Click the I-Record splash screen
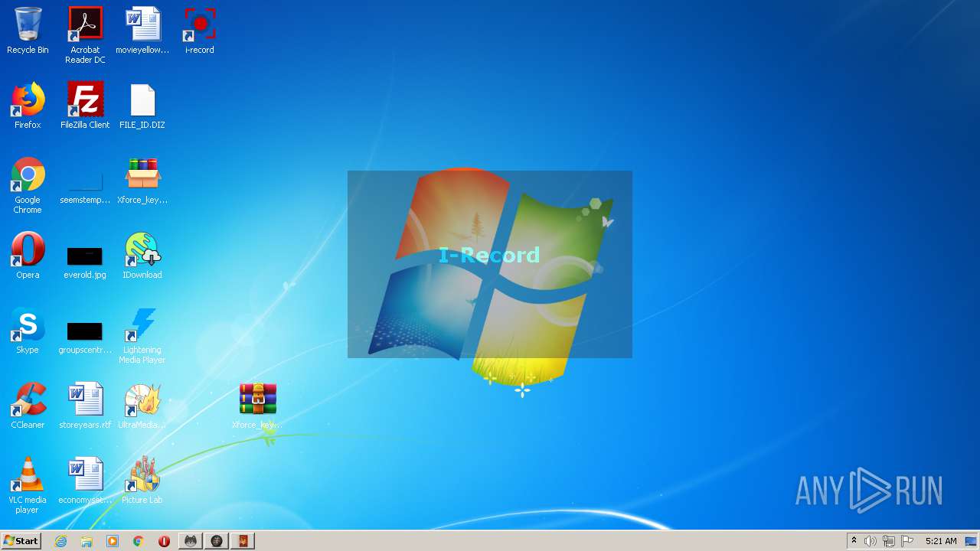 [490, 264]
